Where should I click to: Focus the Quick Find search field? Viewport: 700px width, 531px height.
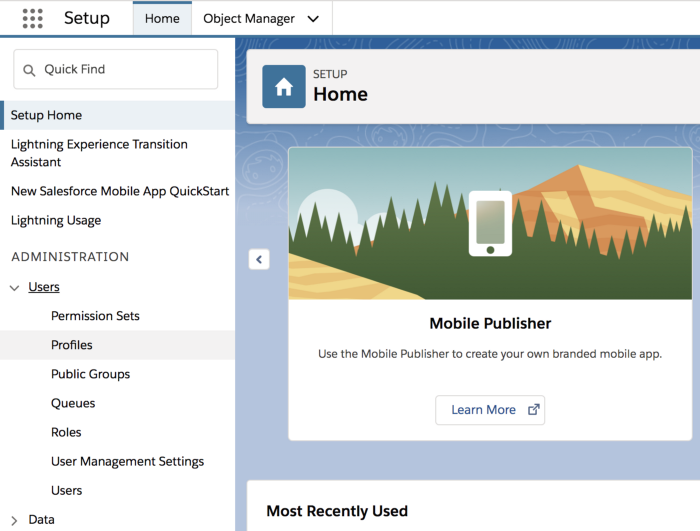(116, 69)
